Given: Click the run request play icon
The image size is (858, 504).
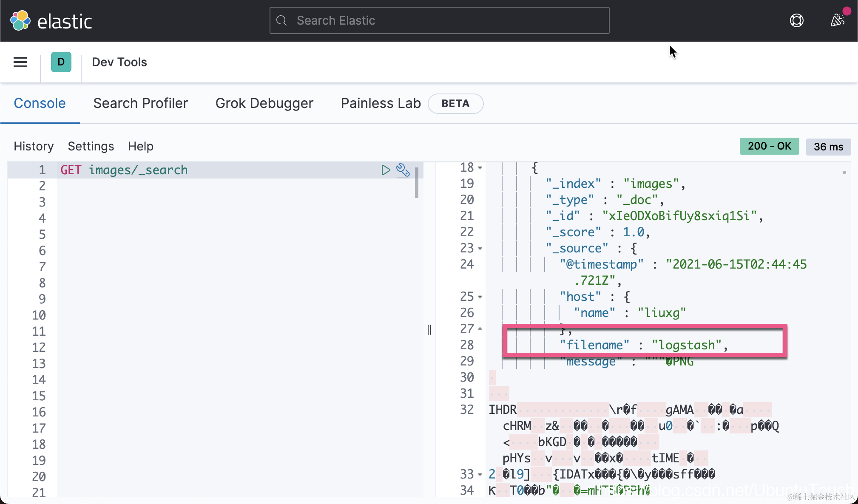Looking at the screenshot, I should (386, 170).
